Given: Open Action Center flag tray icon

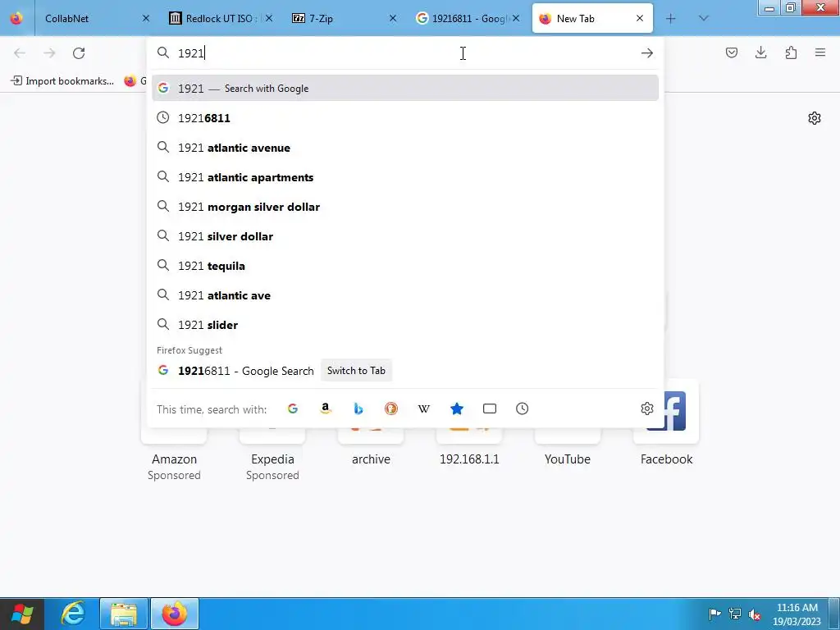Looking at the screenshot, I should tap(714, 614).
